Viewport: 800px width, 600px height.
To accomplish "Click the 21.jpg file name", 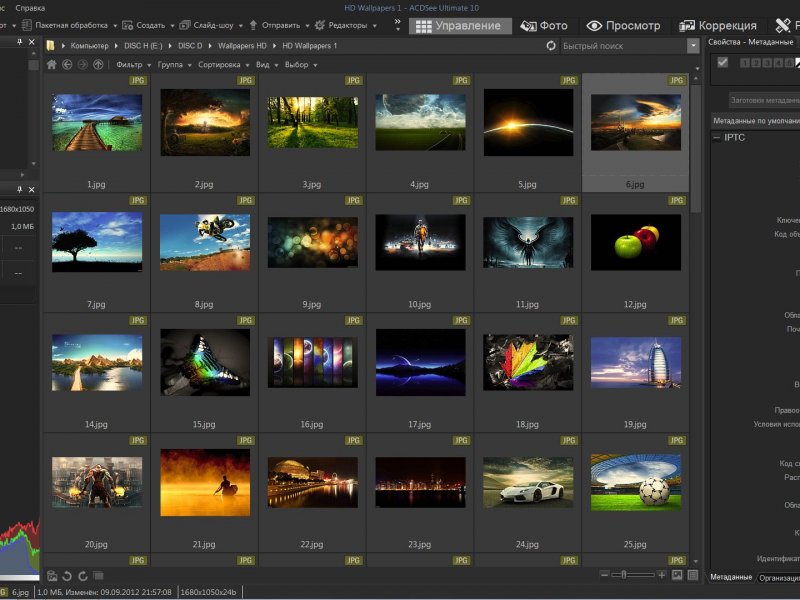I will [204, 544].
